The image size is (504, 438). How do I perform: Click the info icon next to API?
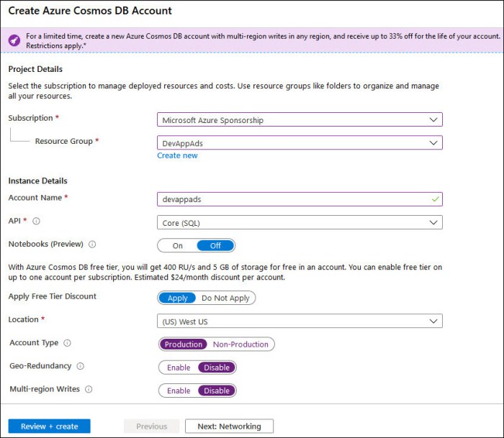coord(36,221)
